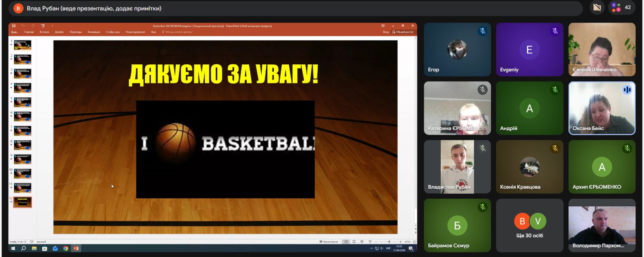This screenshot has width=644, height=257.
Task: Open the Анимация ribbon tab
Action: point(94,32)
